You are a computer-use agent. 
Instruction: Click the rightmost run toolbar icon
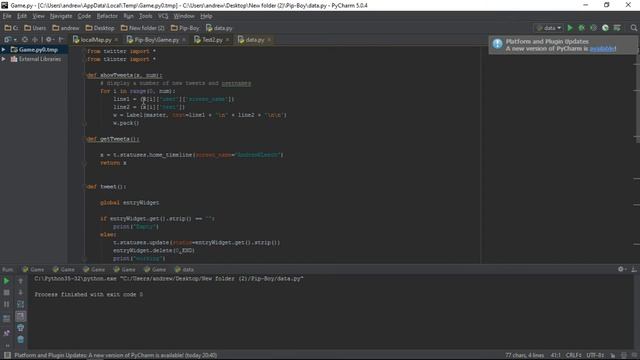pos(617,28)
